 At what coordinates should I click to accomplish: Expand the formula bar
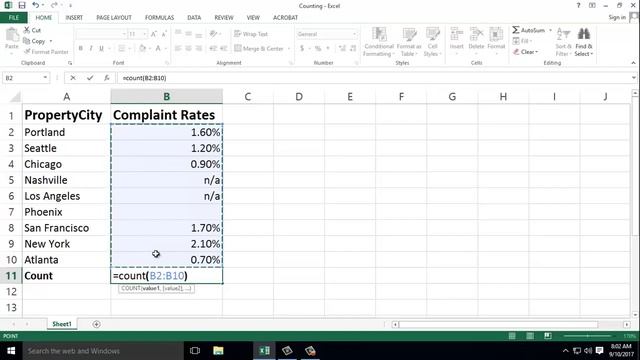(633, 78)
